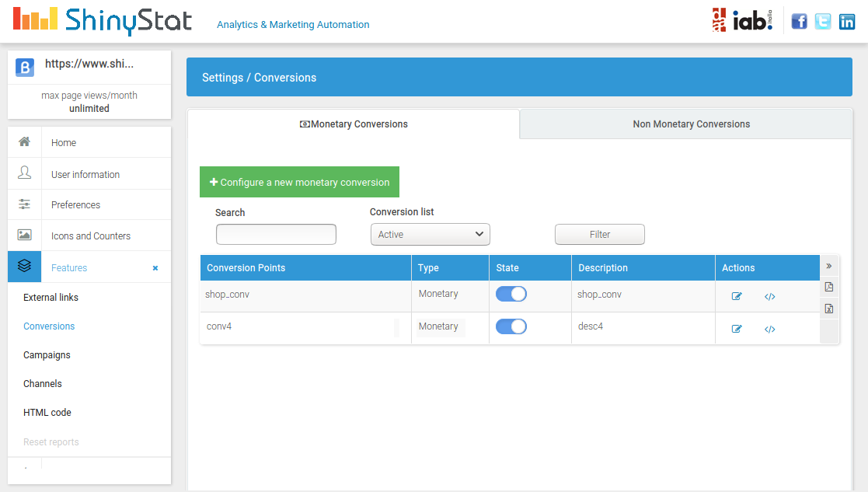
Task: Click into the Search text field
Action: point(276,234)
